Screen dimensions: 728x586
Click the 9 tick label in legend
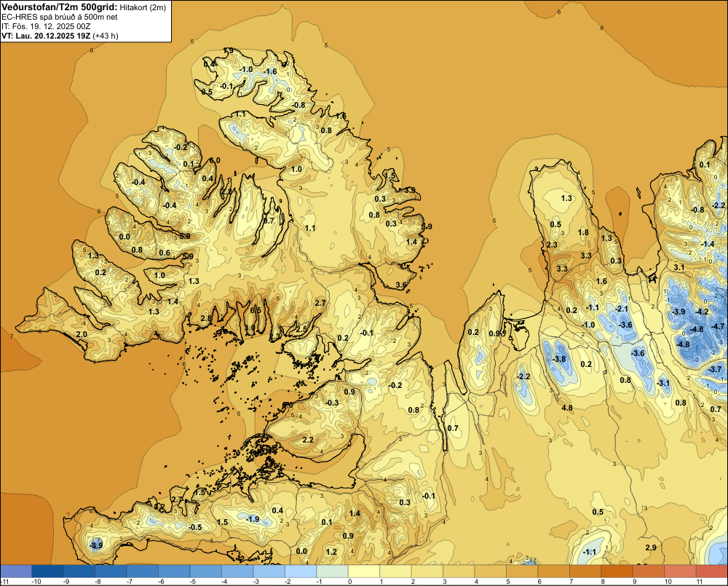pos(634,582)
